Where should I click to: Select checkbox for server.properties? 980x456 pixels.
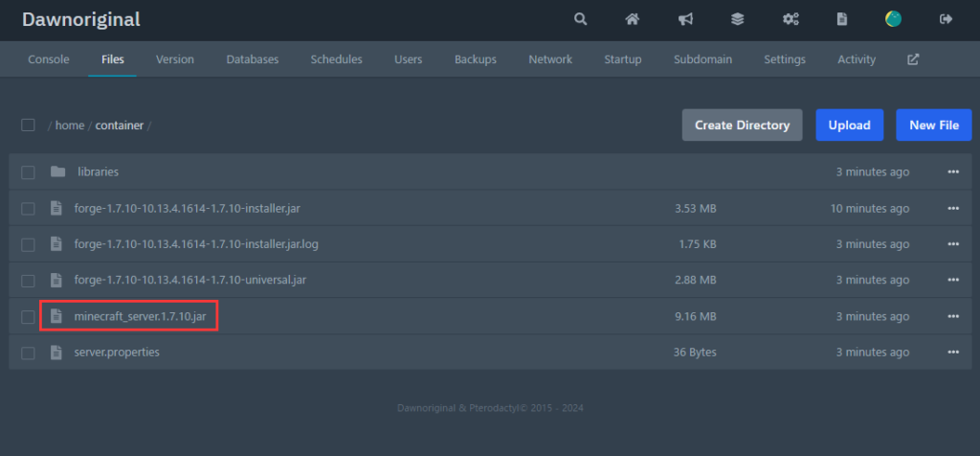pos(28,353)
